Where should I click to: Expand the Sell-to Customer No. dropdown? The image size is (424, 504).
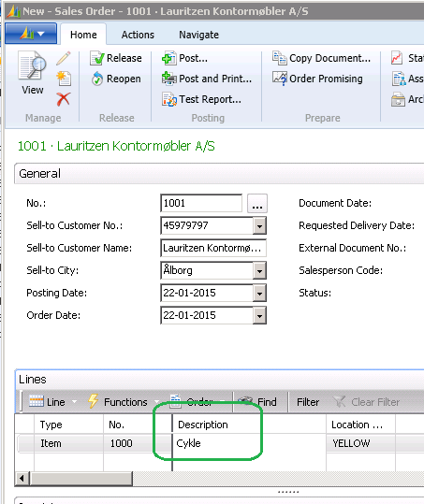click(x=259, y=226)
